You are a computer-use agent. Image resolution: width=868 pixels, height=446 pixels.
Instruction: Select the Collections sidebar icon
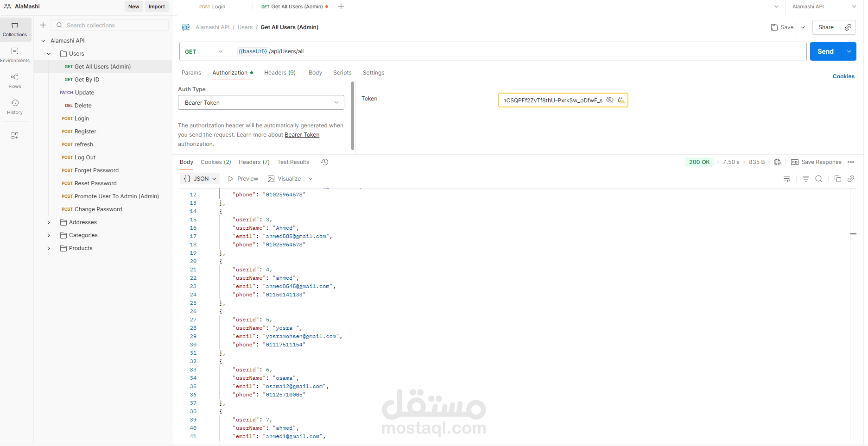tap(15, 29)
